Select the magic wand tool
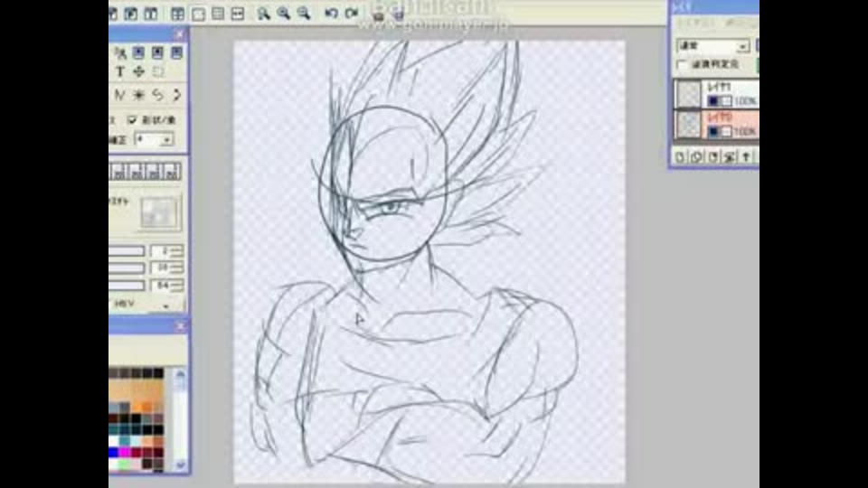Viewport: 868px width, 488px height. point(120,52)
